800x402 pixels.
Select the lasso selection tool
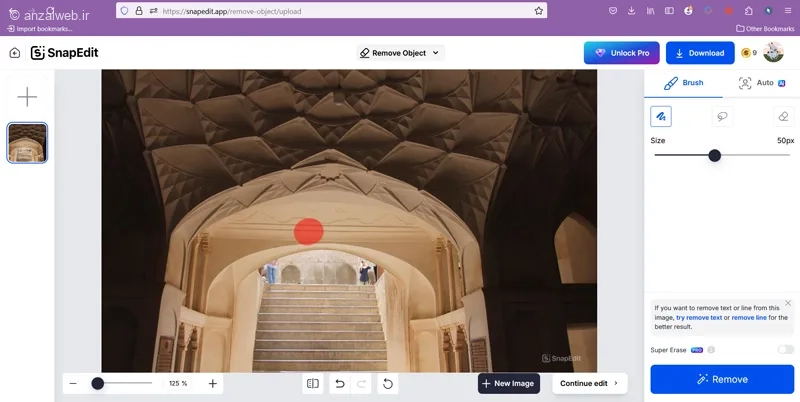(x=722, y=116)
